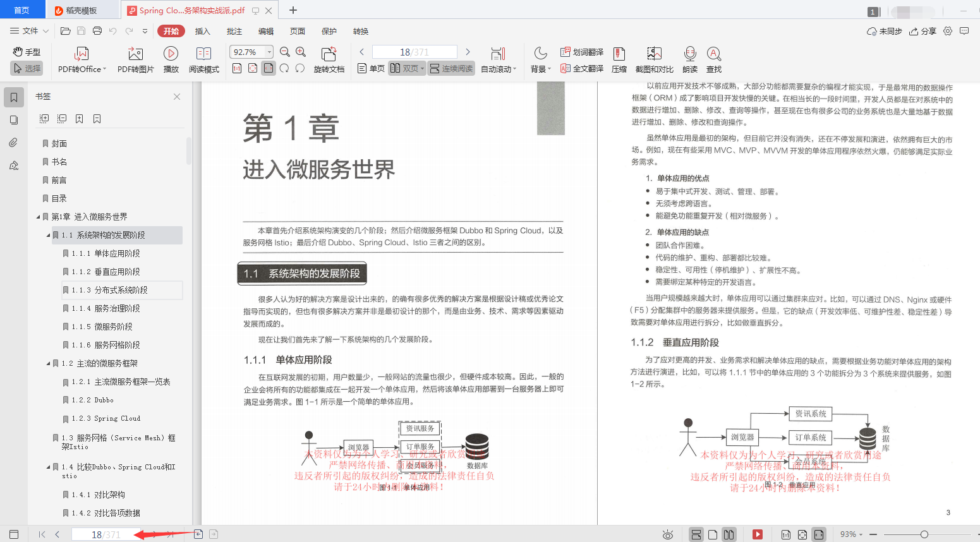Go to previous page in ribbon
This screenshot has width=980, height=542.
point(361,52)
